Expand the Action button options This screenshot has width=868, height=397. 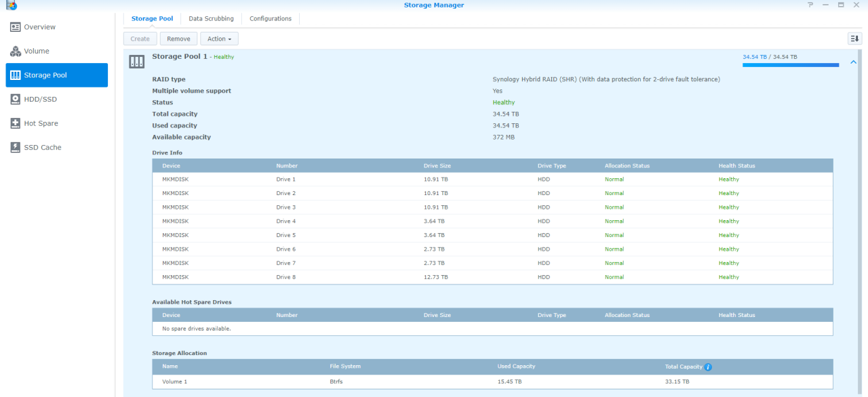(219, 39)
